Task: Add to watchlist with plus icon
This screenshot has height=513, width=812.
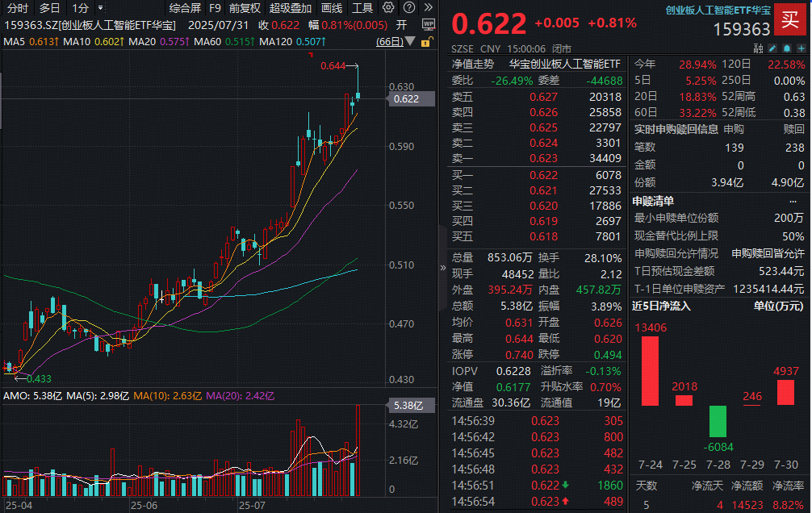Action: 802,48
